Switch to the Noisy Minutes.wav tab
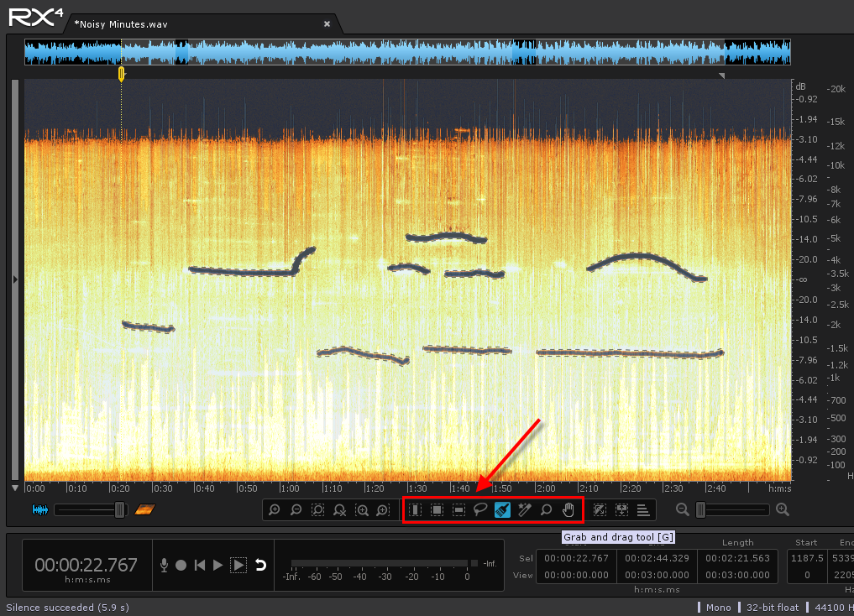This screenshot has height=616, width=854. coord(121,24)
